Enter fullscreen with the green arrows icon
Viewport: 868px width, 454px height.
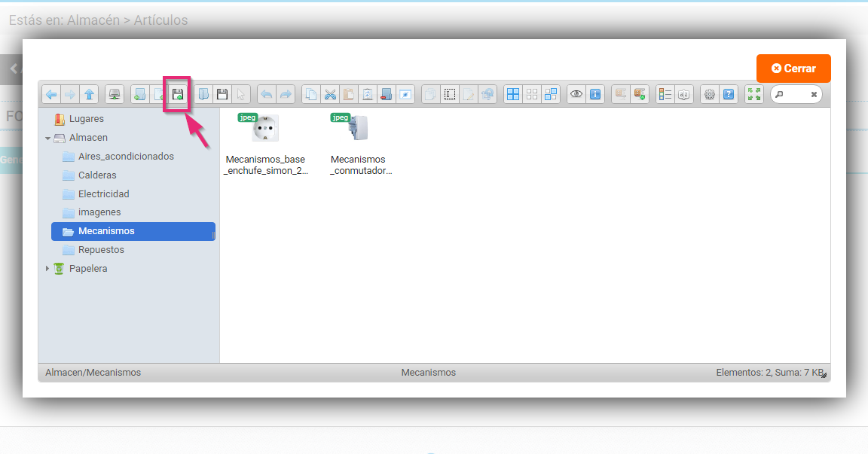753,94
